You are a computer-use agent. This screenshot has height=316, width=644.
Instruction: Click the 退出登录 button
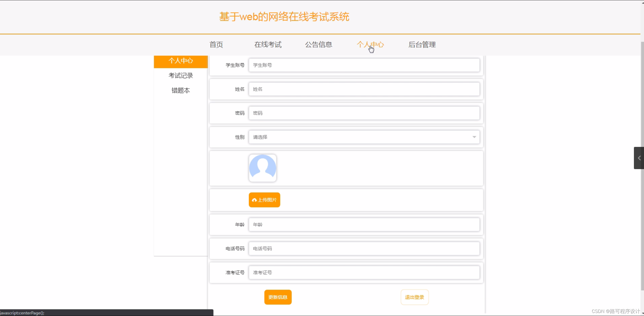[x=415, y=297]
